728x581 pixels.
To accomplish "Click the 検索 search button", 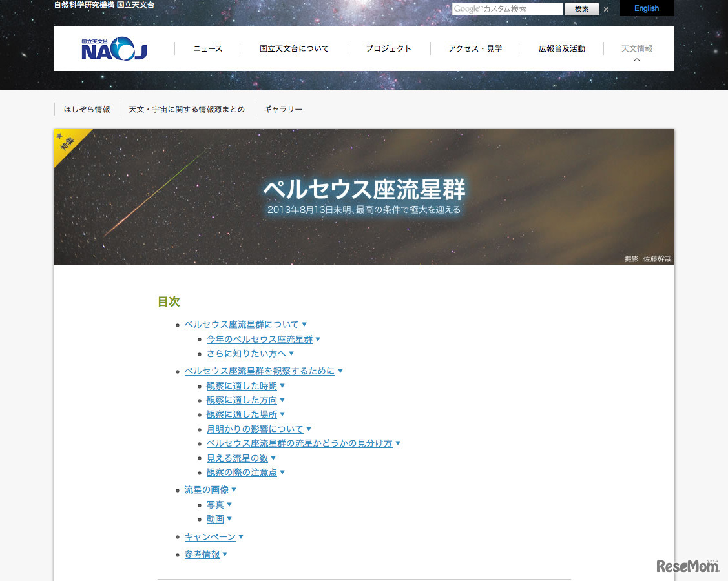I will click(581, 8).
